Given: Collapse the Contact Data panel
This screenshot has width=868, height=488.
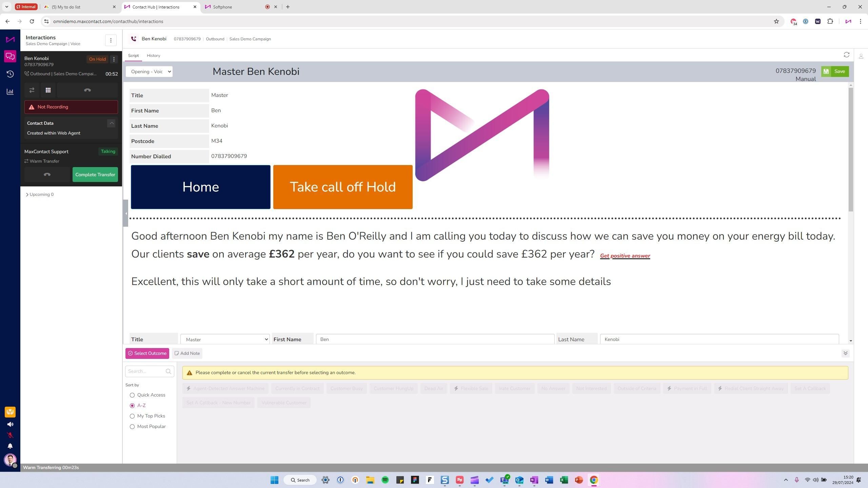Looking at the screenshot, I should click(x=111, y=123).
